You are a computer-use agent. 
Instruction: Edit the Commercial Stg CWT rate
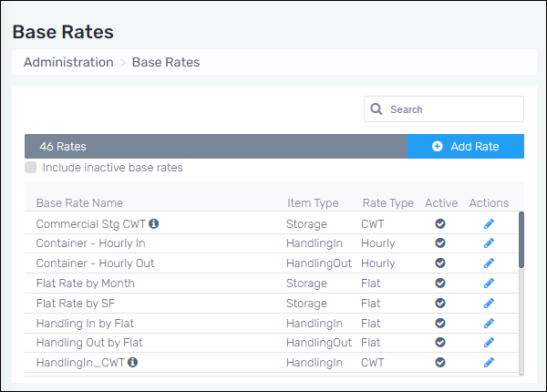tap(489, 224)
